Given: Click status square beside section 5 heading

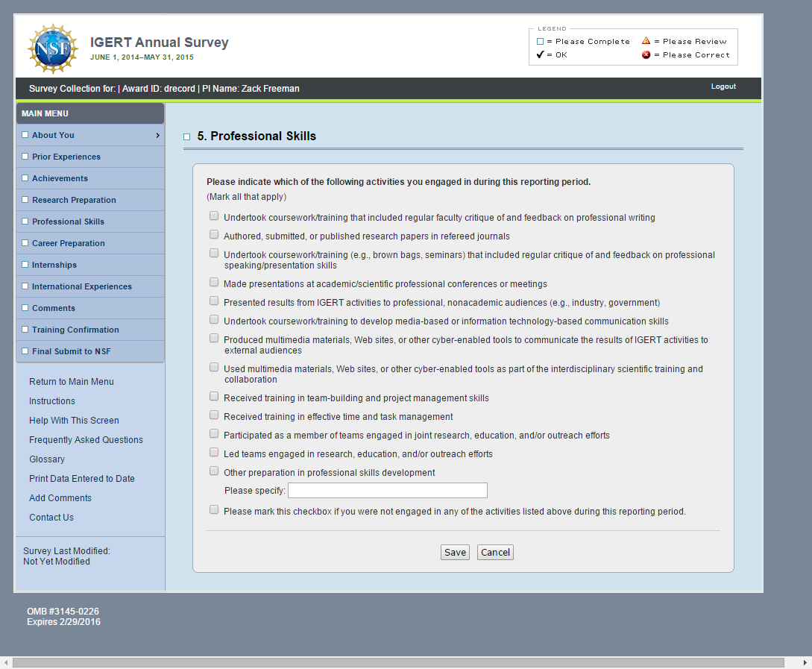Looking at the screenshot, I should point(187,136).
